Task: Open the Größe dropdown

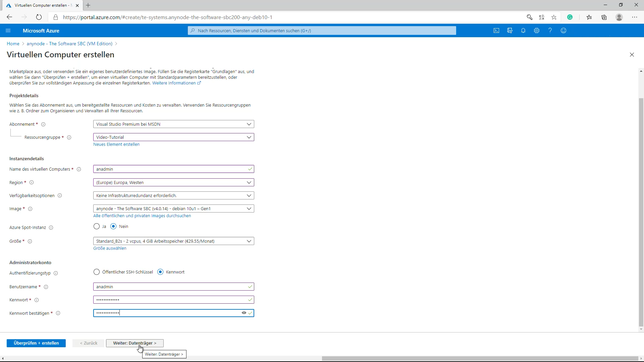Action: click(174, 241)
